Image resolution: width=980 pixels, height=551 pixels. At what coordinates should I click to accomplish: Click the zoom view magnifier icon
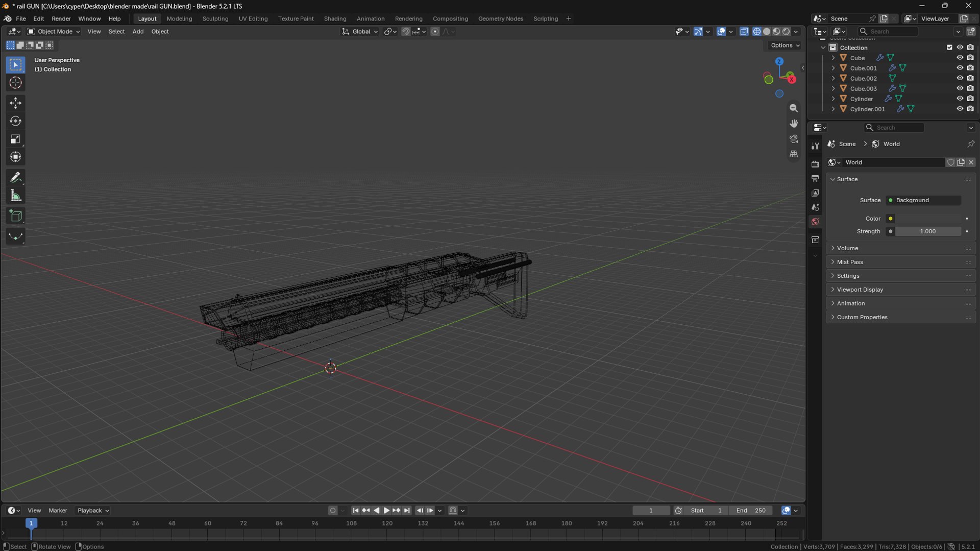click(794, 108)
